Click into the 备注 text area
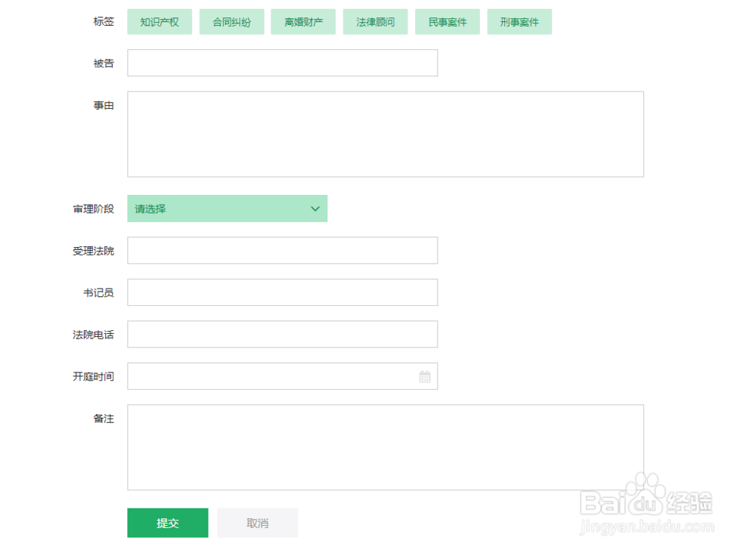This screenshot has width=756, height=553. tap(385, 447)
